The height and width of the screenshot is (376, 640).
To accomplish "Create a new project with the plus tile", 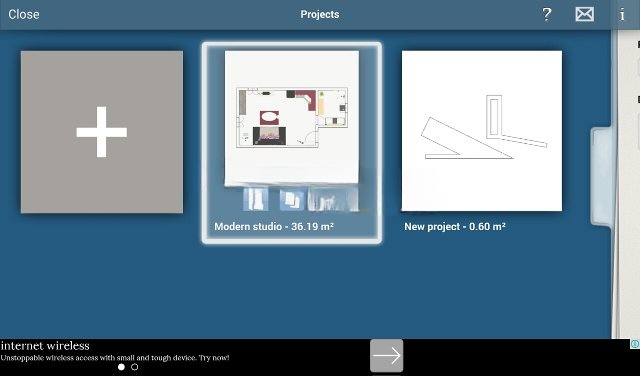I will 102,132.
